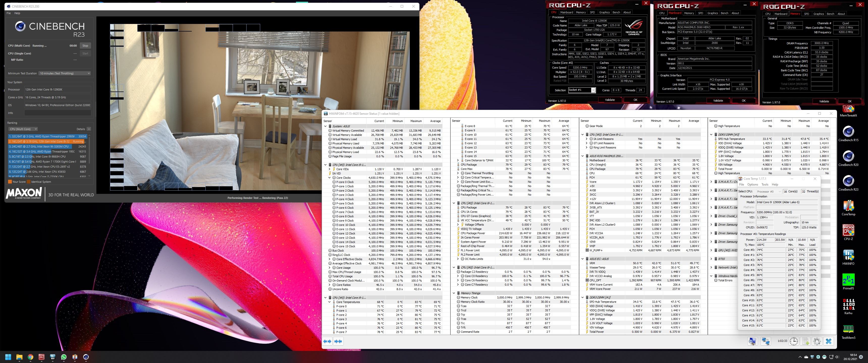Open Core Temp Tools menu
868x363 pixels.
[x=765, y=185]
